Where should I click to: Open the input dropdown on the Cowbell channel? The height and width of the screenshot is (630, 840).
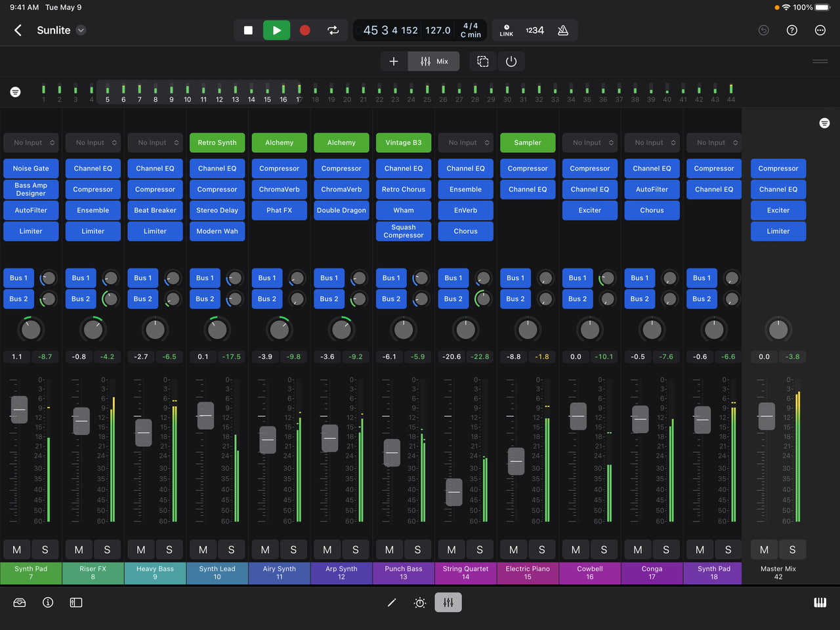coord(589,142)
